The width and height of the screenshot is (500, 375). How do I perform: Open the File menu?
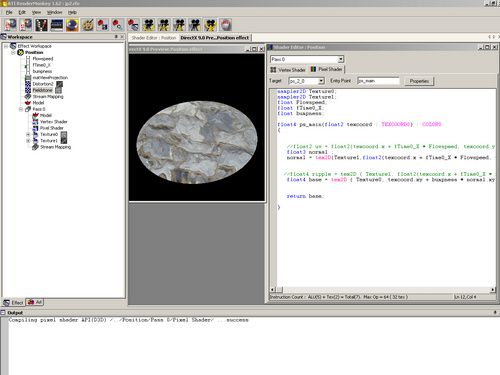click(9, 12)
